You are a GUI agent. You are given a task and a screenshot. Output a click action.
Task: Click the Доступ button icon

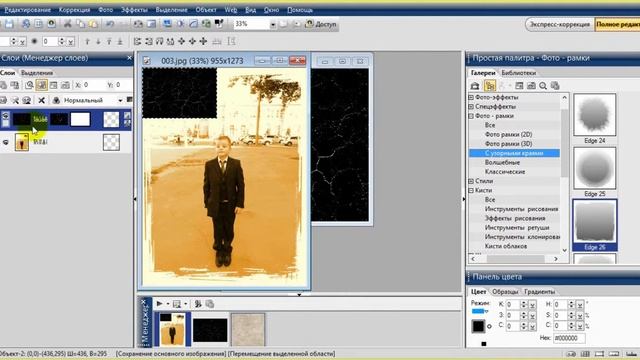309,24
